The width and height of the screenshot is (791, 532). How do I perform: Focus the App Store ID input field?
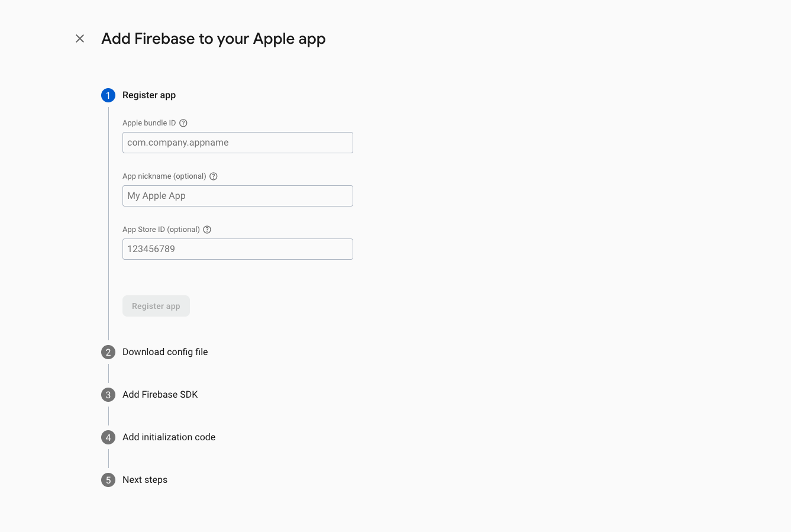click(x=237, y=249)
